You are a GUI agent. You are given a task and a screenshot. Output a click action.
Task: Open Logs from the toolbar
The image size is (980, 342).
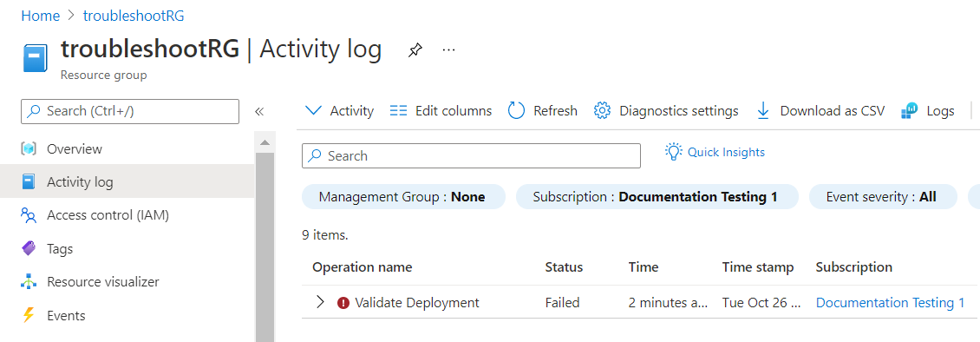[x=928, y=111]
